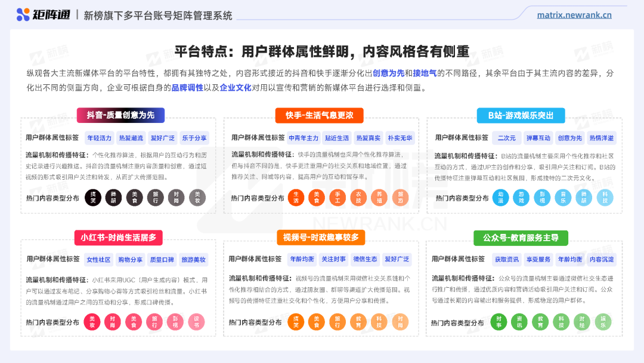This screenshot has height=363, width=644.
Task: Click the 抖音-质量创意为先 header badge
Action: (x=120, y=115)
